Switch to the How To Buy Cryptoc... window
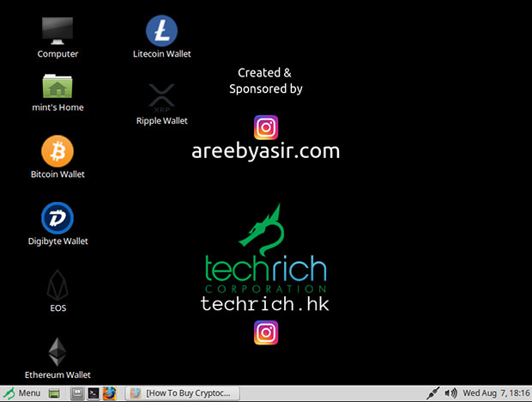This screenshot has width=532, height=402. [x=183, y=393]
